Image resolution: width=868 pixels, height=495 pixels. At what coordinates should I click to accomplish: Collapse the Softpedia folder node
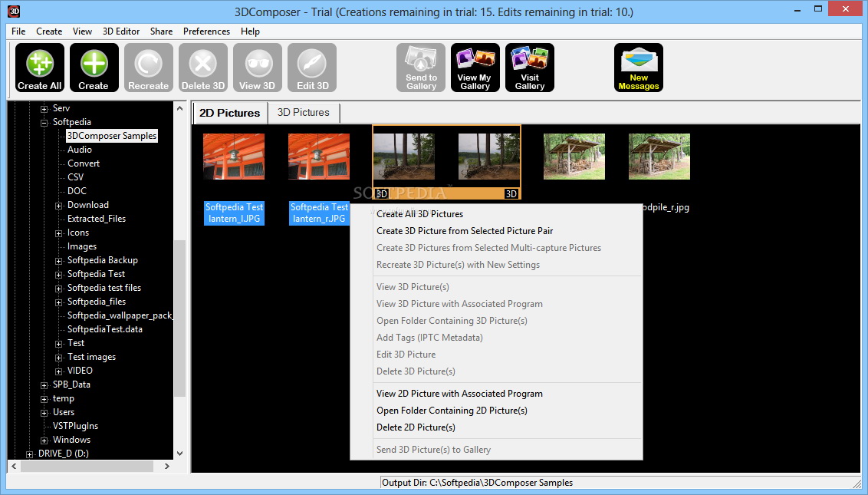[44, 123]
